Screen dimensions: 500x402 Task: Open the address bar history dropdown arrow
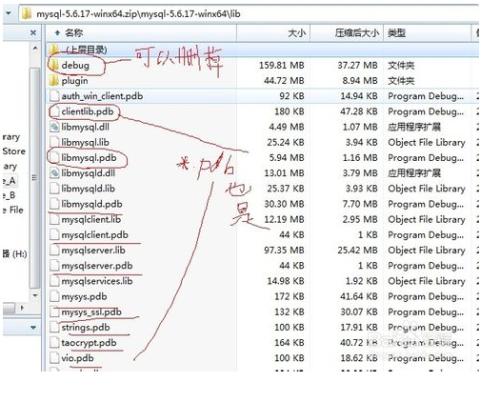(8, 13)
